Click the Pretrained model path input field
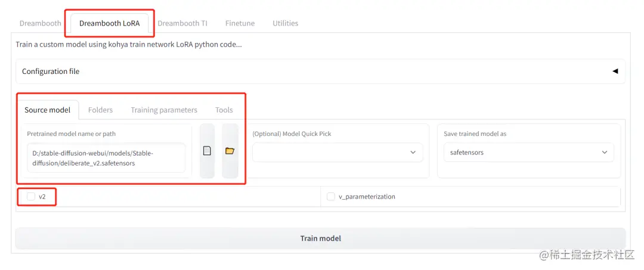Viewport: 644px width, 270px height. tap(106, 158)
